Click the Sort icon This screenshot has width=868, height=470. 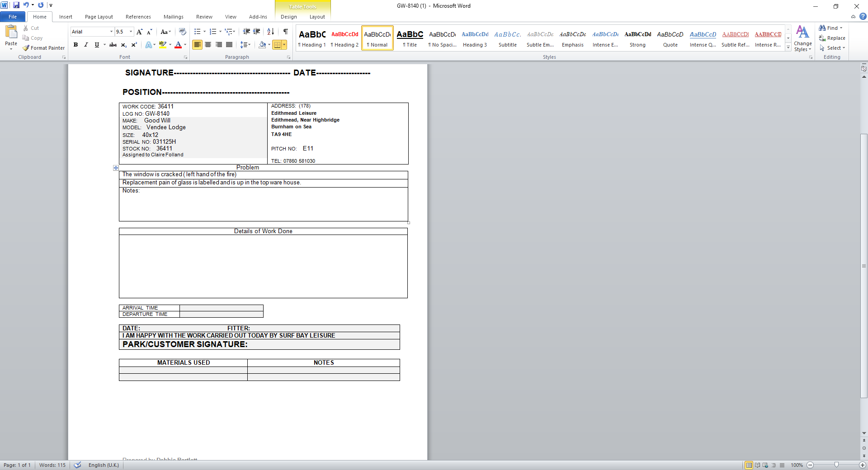point(271,32)
